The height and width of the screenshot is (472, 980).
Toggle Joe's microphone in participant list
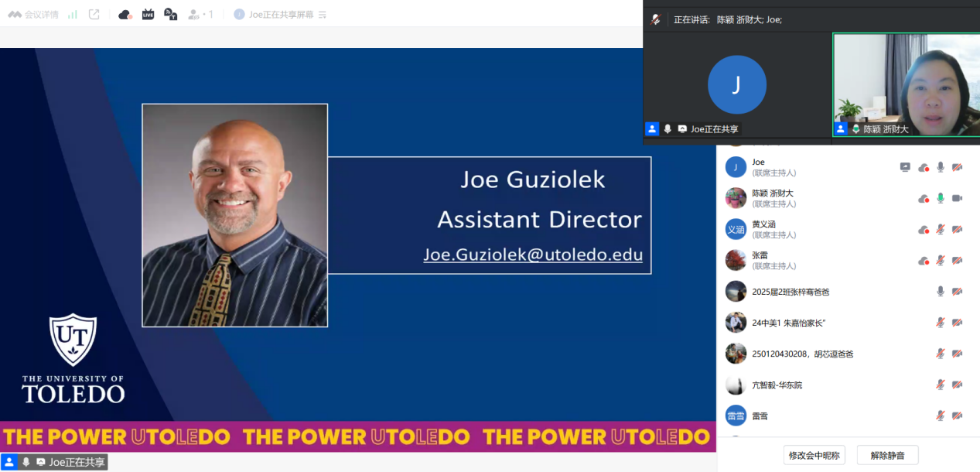(941, 167)
